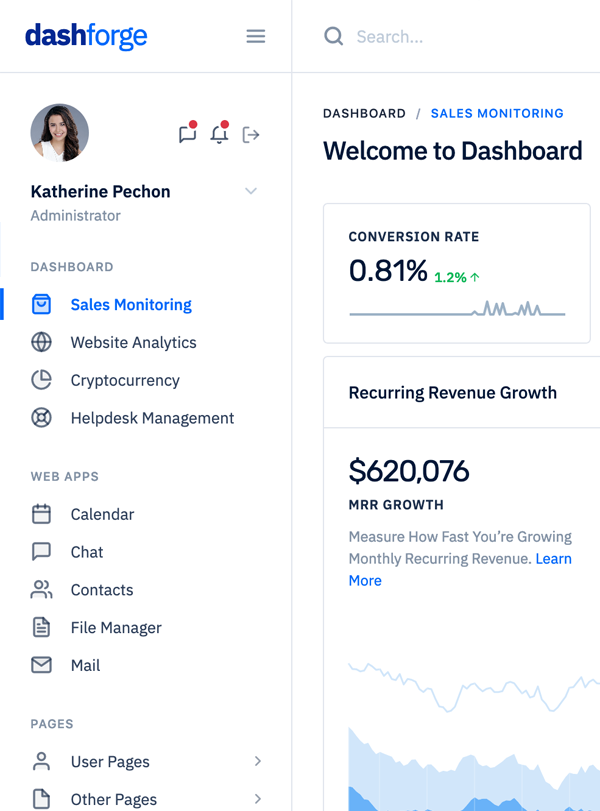Click the Helpdesk Management lifebuoy icon
This screenshot has height=811, width=600.
pyautogui.click(x=41, y=418)
